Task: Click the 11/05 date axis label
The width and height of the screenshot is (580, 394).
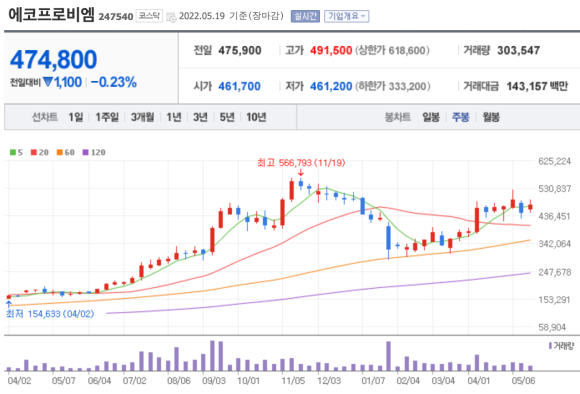Action: [x=293, y=381]
